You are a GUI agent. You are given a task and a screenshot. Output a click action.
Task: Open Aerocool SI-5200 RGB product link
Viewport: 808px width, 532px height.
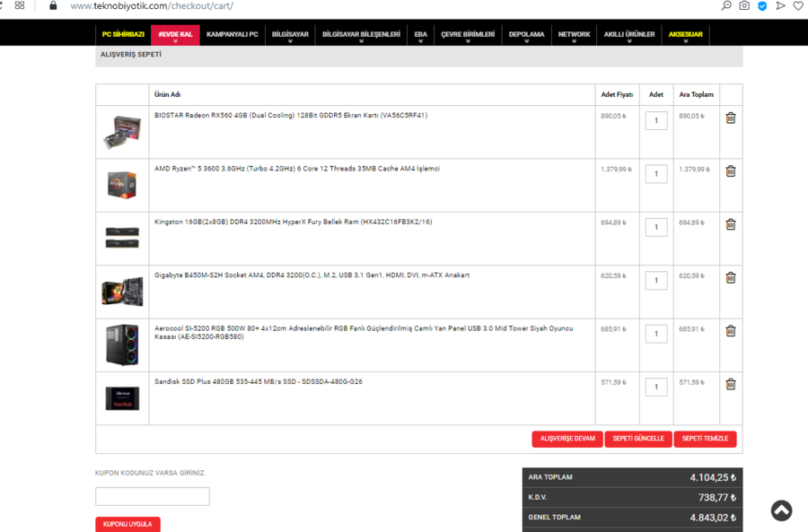(x=364, y=333)
